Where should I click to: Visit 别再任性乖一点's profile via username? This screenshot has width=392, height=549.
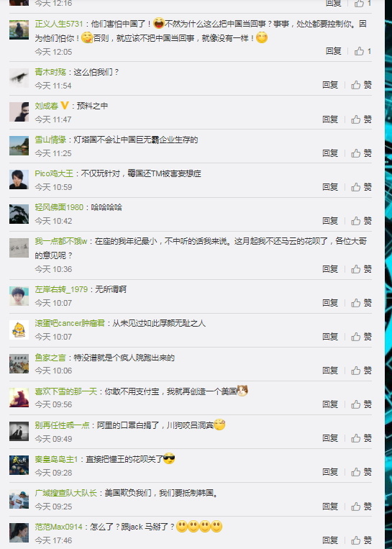(62, 425)
